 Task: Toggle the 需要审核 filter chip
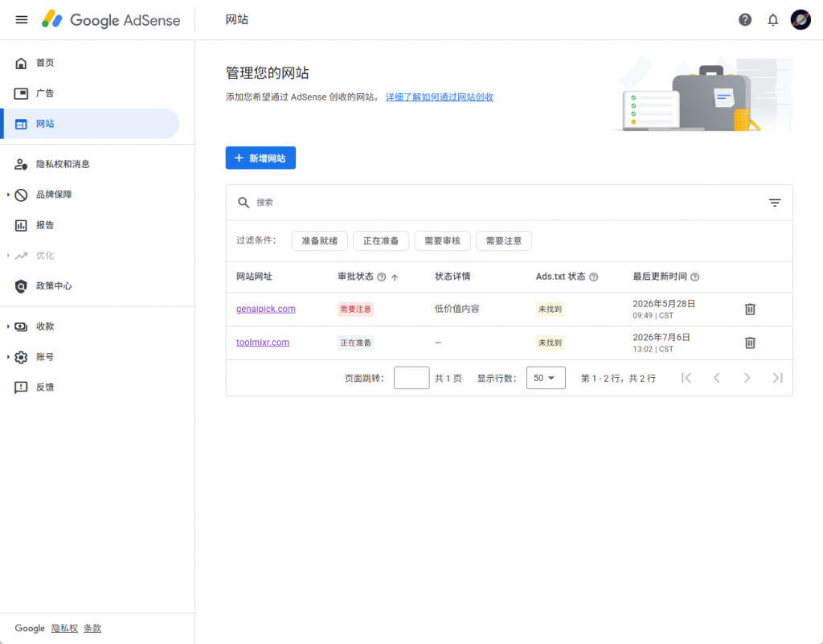point(442,241)
